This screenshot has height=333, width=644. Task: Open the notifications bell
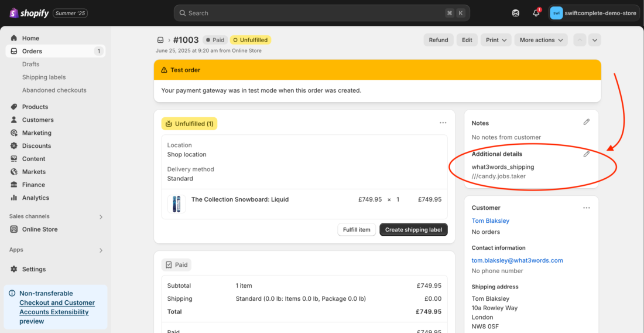click(536, 13)
